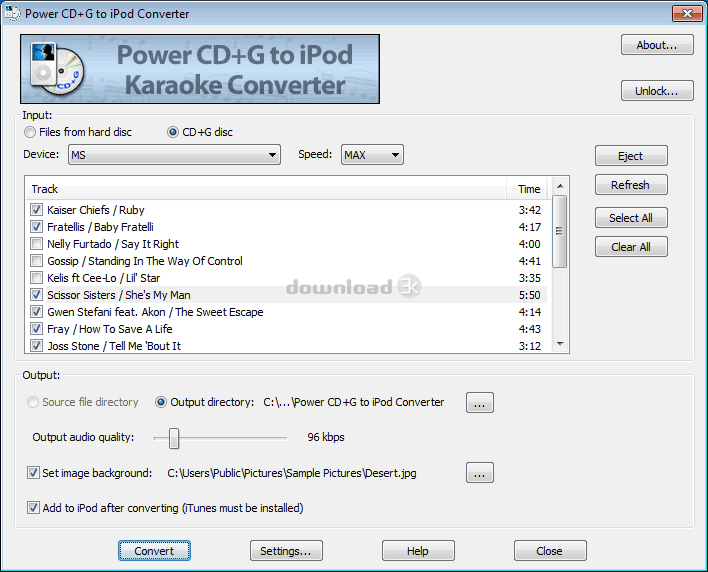Open Help
This screenshot has height=572, width=708.
click(418, 551)
